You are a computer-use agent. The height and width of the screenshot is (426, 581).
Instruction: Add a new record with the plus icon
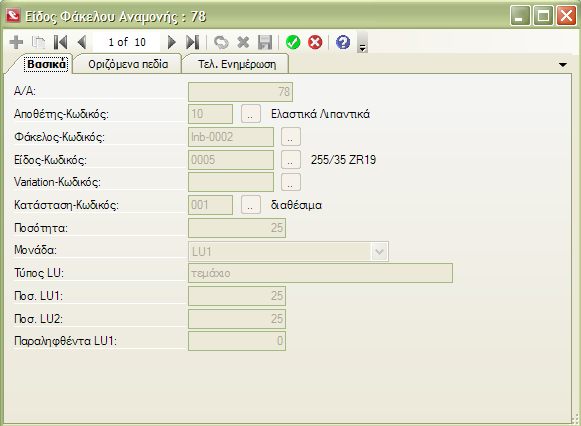coord(16,42)
